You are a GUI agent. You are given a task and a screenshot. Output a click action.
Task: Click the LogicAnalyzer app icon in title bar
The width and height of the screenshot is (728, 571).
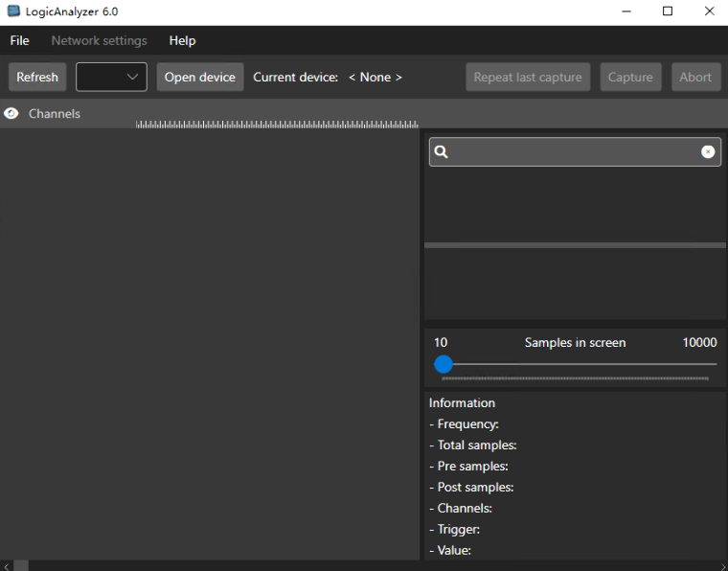click(14, 11)
